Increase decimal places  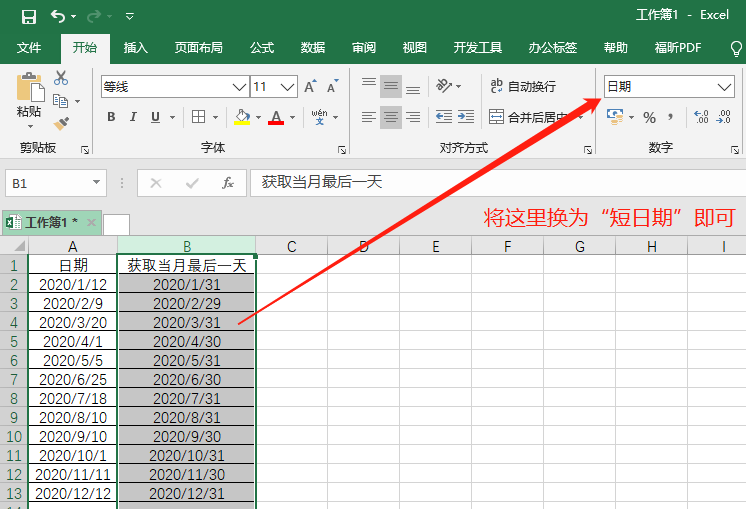pyautogui.click(x=701, y=117)
